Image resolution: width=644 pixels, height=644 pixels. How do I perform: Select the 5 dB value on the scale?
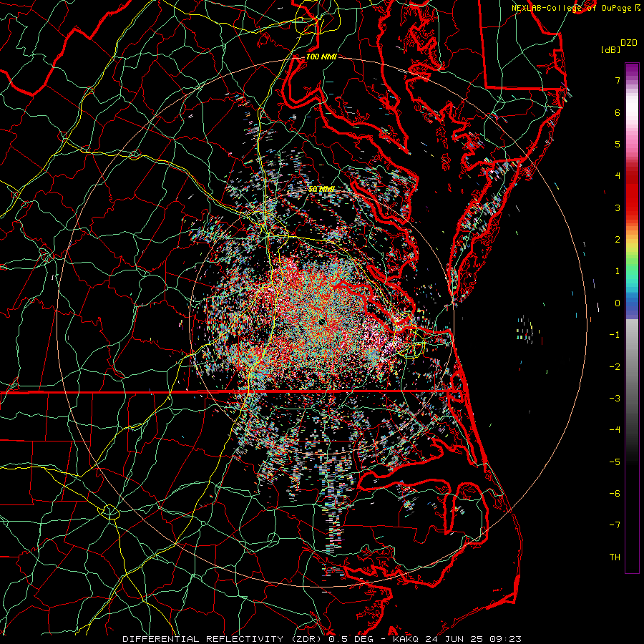[618, 144]
